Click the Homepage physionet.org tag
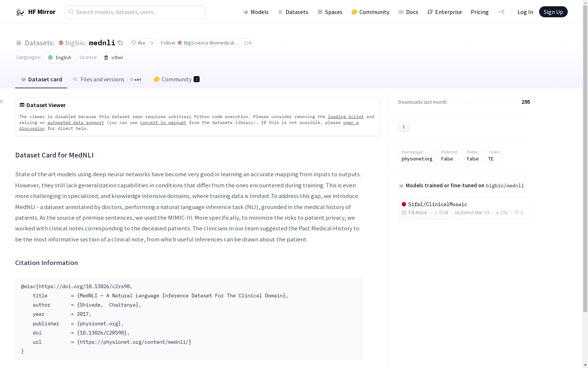 pos(417,156)
